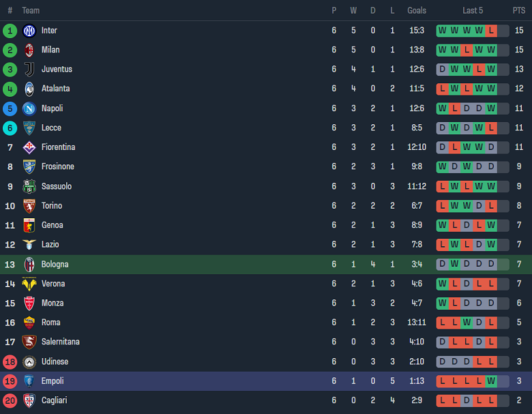
Task: Click Lecce's teal position 6 badge
Action: click(x=10, y=128)
